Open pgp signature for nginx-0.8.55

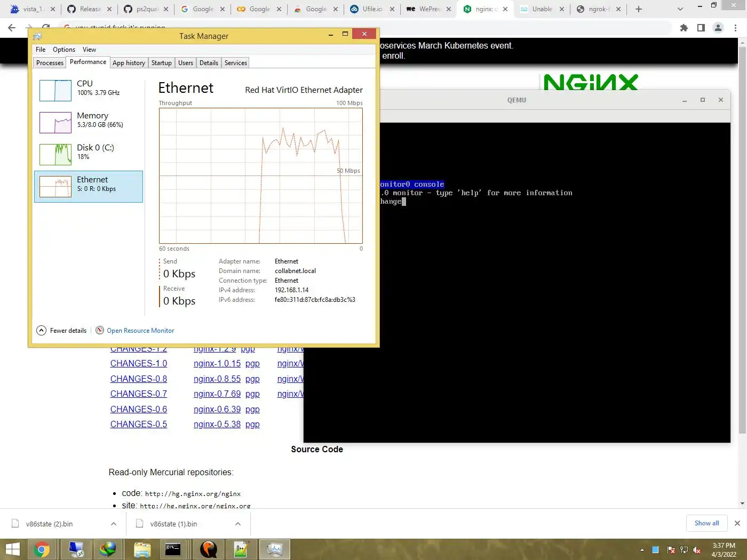click(x=252, y=380)
